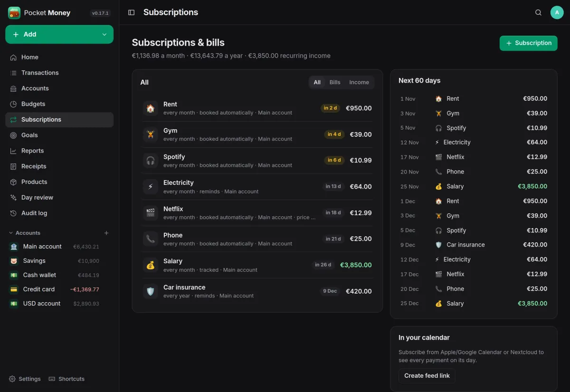The image size is (570, 392).
Task: Click the '12 Nov' Electricity upcoming row
Action: click(474, 143)
